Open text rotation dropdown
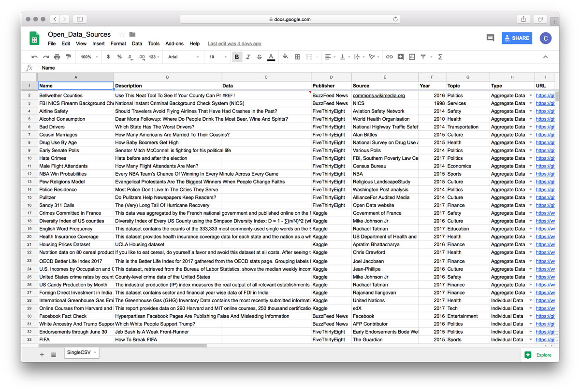Image resolution: width=580 pixels, height=392 pixels. click(x=374, y=57)
